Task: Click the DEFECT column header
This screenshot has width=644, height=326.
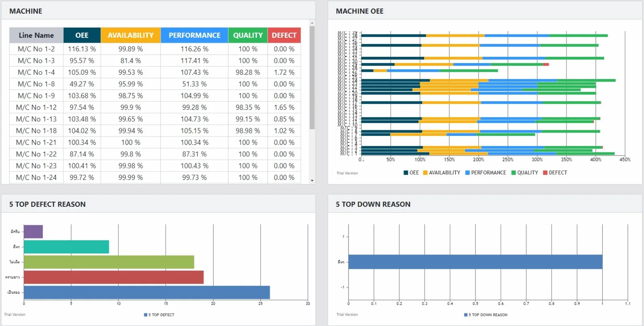Action: tap(284, 35)
